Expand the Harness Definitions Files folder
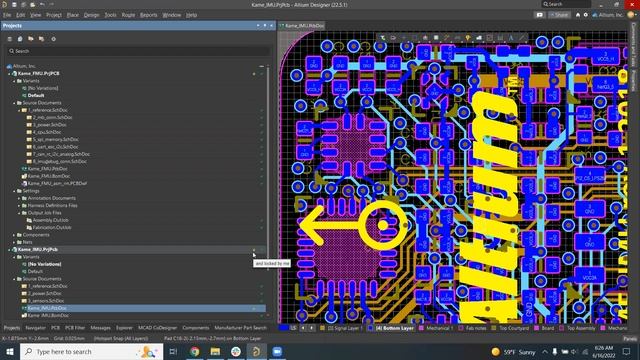Screen dimensions: 640x360 [x=19, y=206]
